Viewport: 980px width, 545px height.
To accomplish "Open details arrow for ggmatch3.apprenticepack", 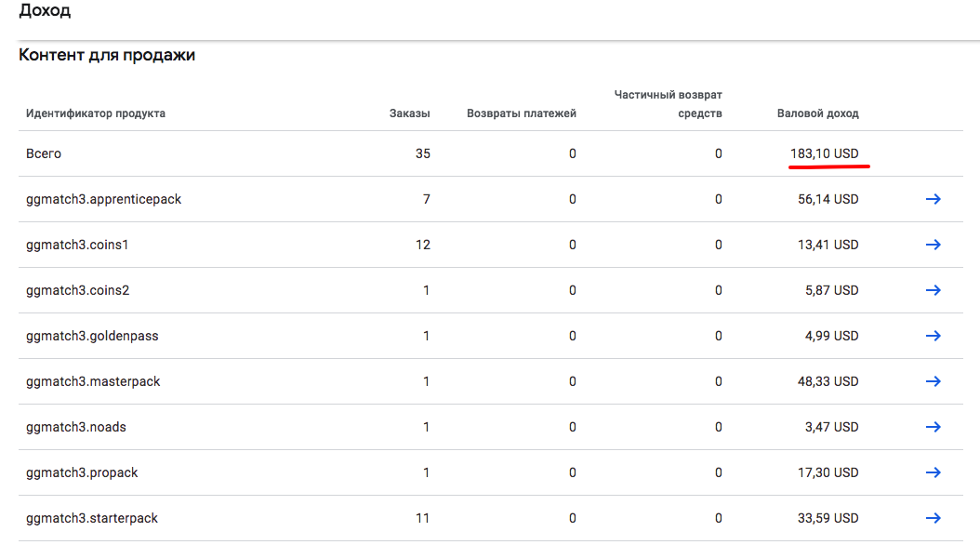I will (x=934, y=199).
